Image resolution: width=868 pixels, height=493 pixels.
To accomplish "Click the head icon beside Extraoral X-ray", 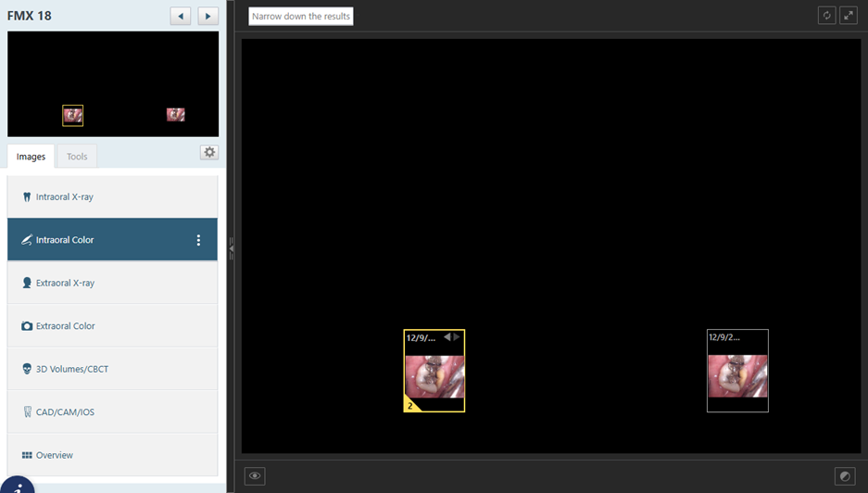I will 27,283.
